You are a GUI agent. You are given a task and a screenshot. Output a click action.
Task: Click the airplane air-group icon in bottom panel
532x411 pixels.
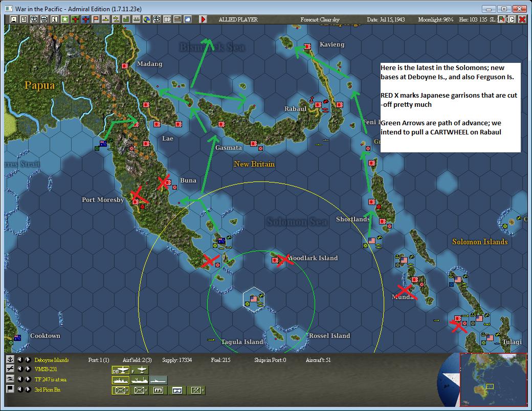click(x=10, y=369)
